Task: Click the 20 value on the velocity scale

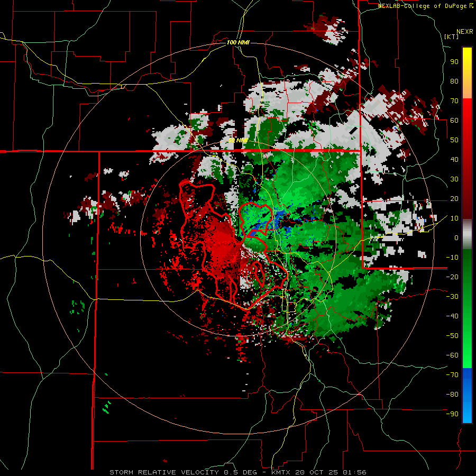Action: [x=454, y=198]
